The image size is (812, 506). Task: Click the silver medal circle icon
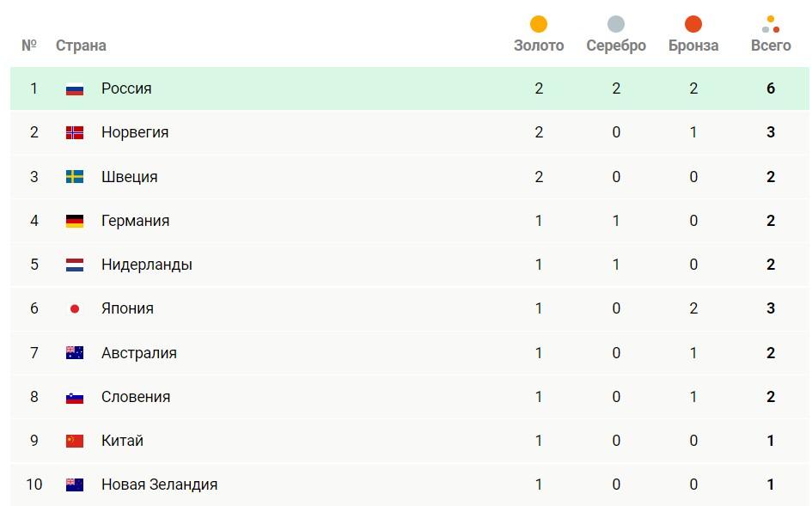tap(616, 24)
